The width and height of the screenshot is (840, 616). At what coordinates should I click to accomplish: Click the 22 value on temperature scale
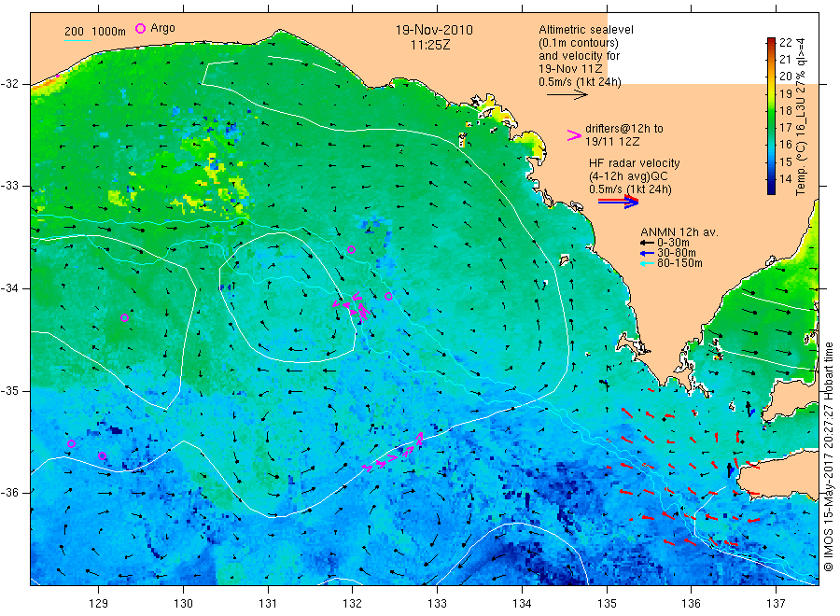tap(785, 42)
